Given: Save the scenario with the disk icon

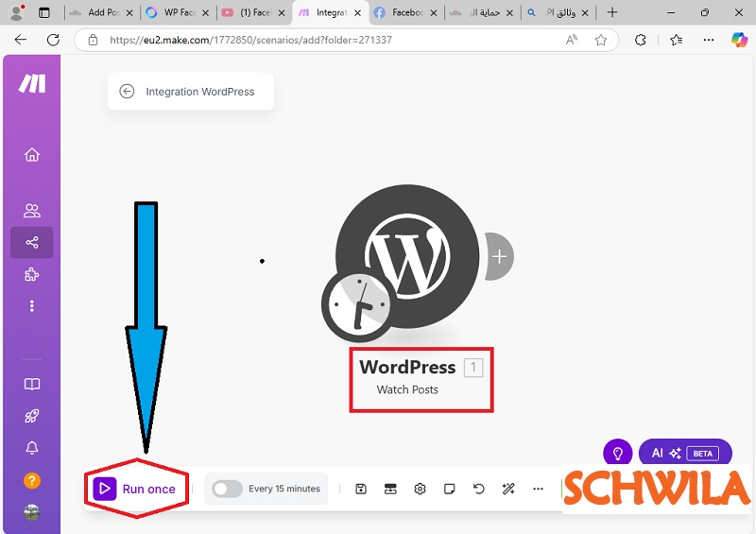Looking at the screenshot, I should 361,490.
